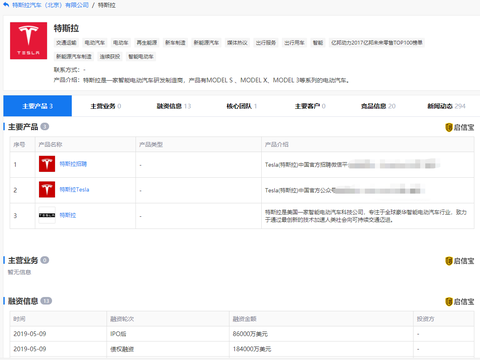Select the 电动汽车 tag
This screenshot has width=480, height=360.
pos(95,43)
